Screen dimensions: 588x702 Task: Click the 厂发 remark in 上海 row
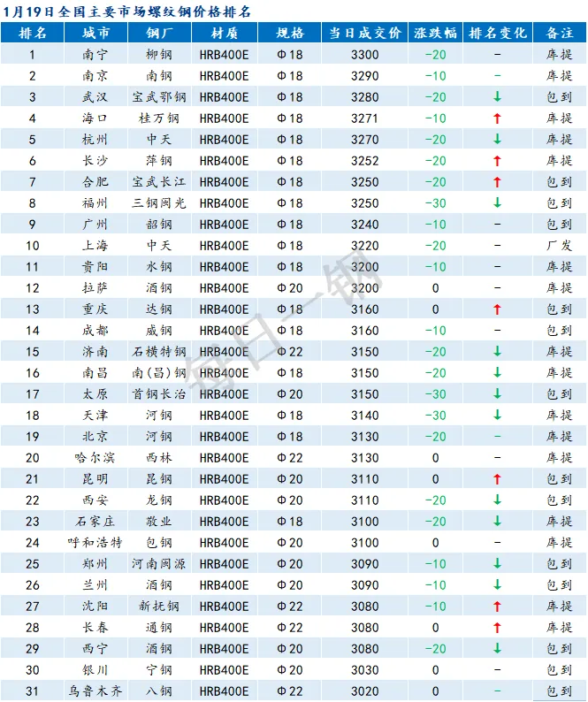560,245
